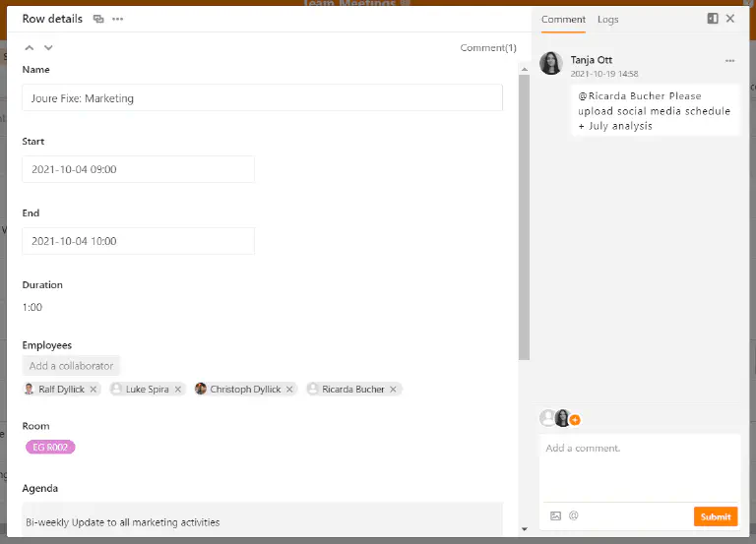Image resolution: width=756 pixels, height=544 pixels.
Task: Open the more options menu beside Row details
Action: (118, 19)
